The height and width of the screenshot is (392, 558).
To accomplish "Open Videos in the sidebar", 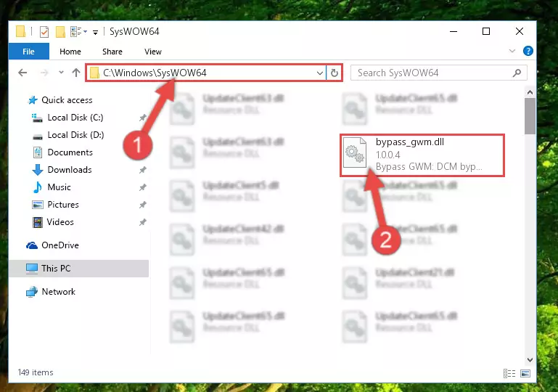I will [x=60, y=222].
